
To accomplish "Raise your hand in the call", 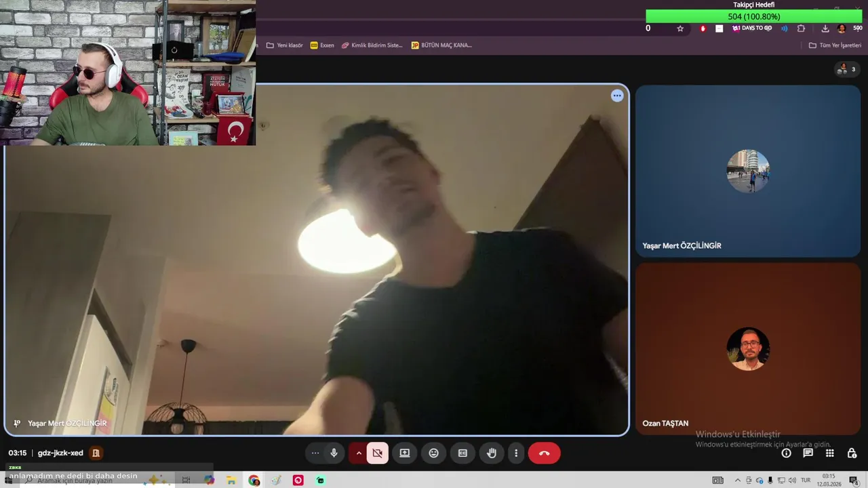I will tap(492, 453).
